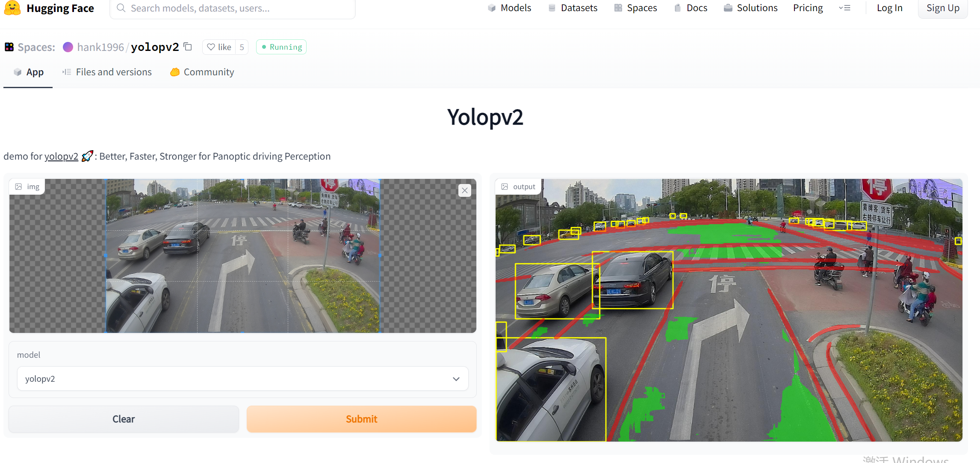Open the hank1996 user profile avatar
The image size is (980, 463).
(x=68, y=47)
